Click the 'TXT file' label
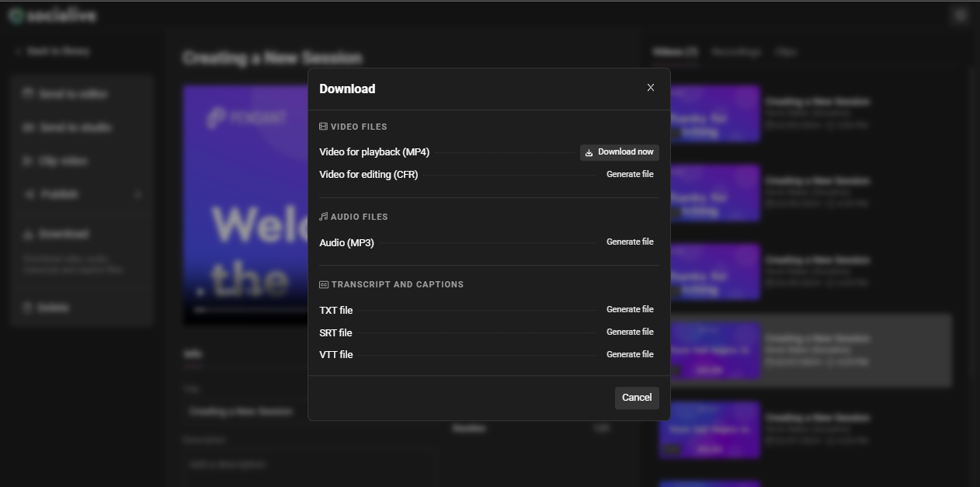Screen dimensions: 980x487 click(336, 311)
